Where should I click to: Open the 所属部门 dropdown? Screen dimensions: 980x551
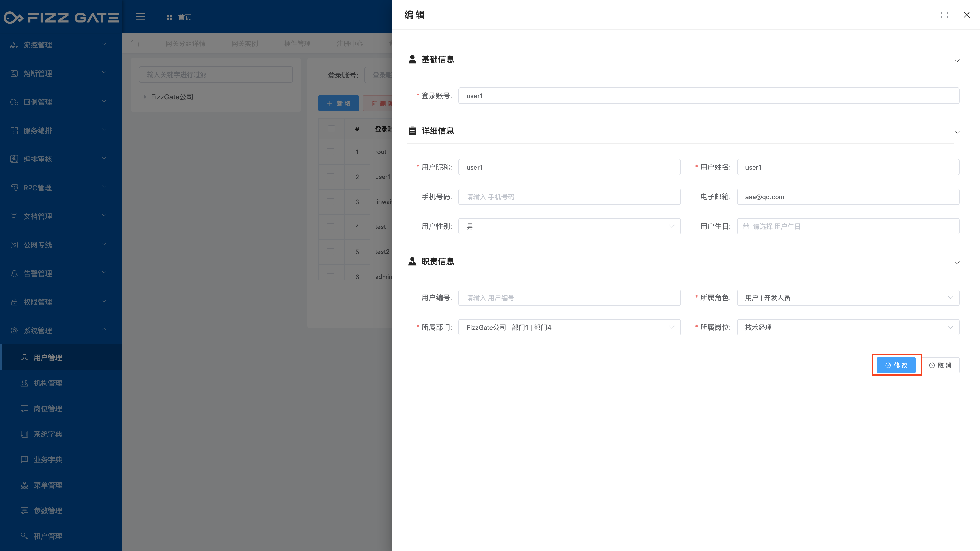(569, 327)
